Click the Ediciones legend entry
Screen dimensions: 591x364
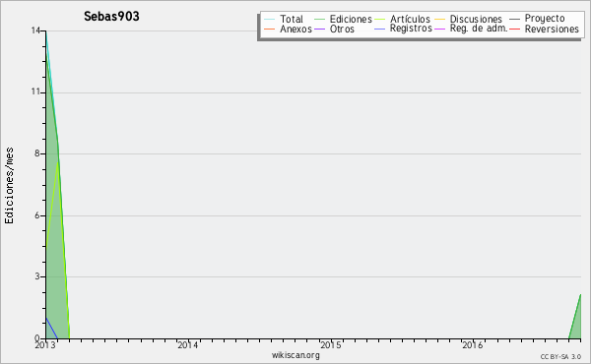coord(343,19)
